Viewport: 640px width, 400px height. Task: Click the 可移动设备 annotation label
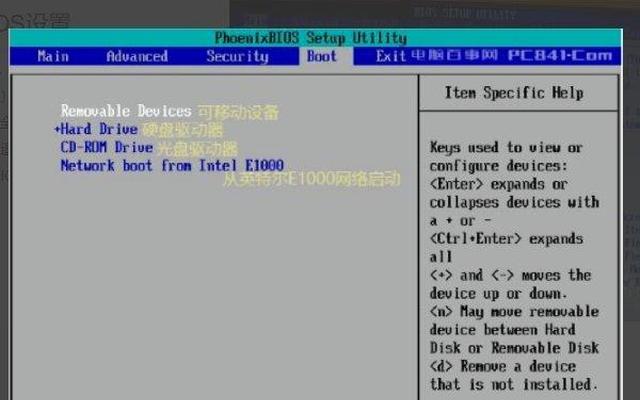[x=237, y=111]
